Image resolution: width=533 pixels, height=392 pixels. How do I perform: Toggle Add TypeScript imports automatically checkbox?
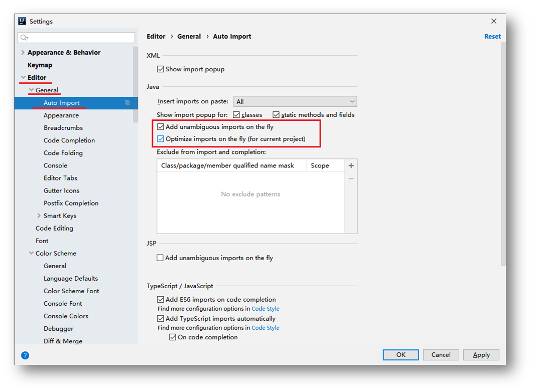tap(161, 318)
